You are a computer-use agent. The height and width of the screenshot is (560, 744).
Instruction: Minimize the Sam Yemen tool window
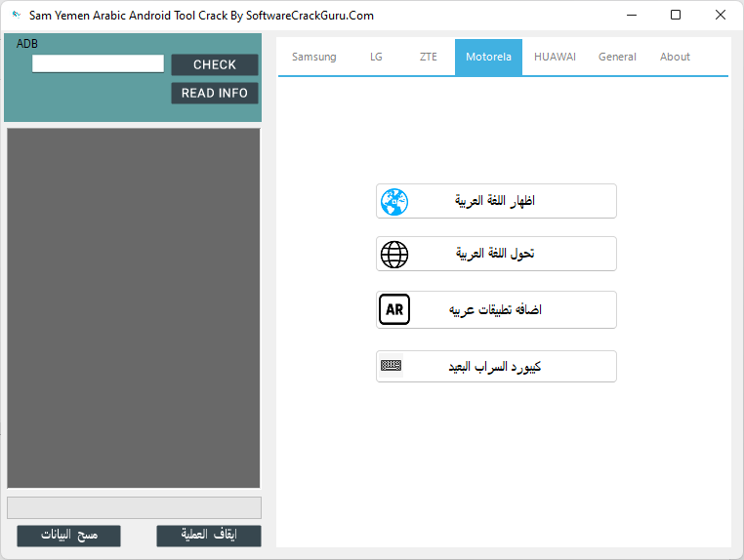coord(632,16)
